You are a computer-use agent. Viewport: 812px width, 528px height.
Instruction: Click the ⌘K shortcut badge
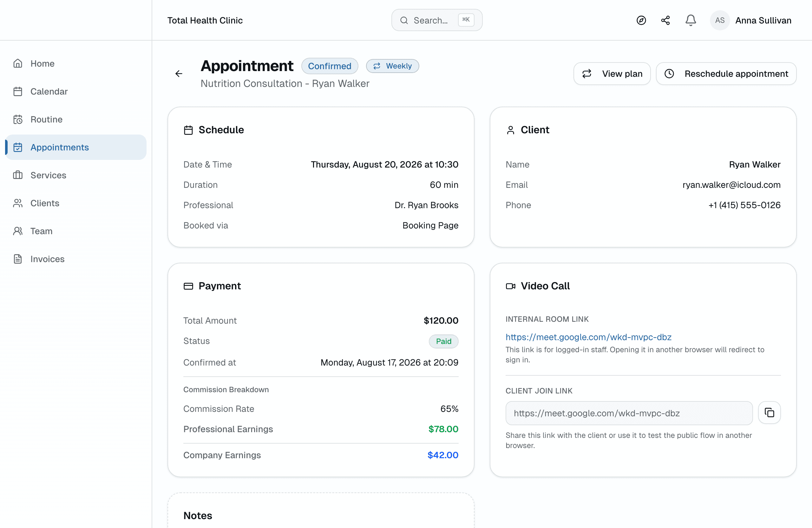[466, 20]
